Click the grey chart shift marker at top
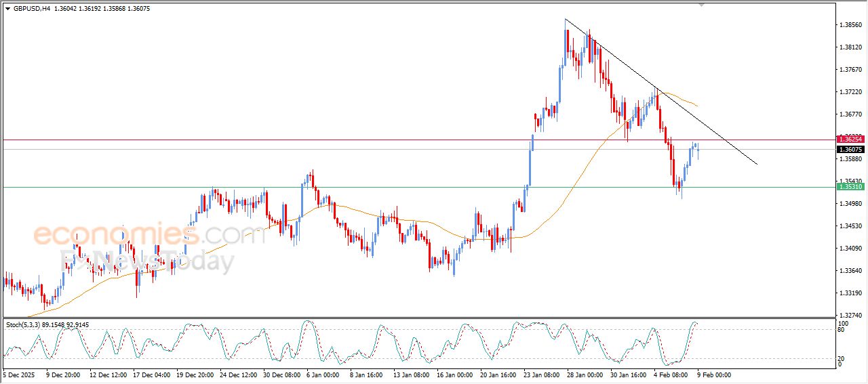The image size is (868, 384). pos(702,5)
